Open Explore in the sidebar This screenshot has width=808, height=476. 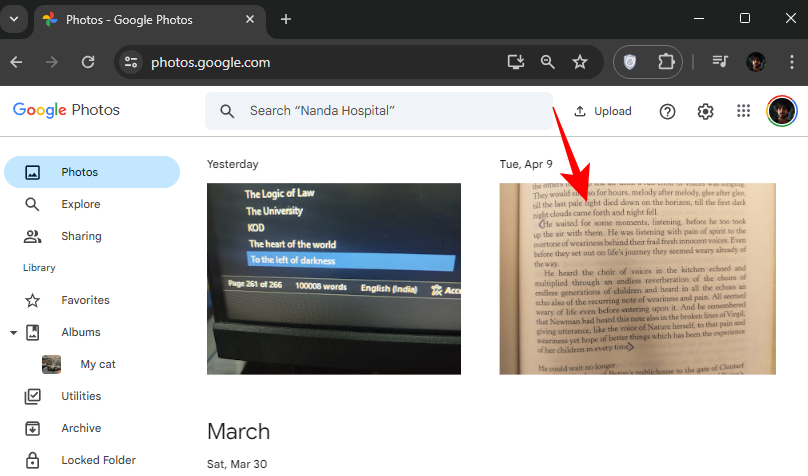92,204
